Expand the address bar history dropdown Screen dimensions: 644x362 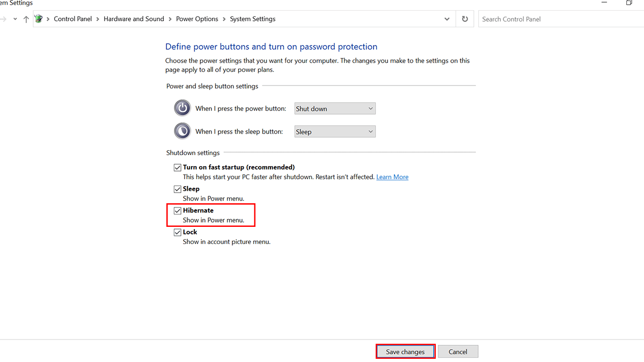click(447, 19)
